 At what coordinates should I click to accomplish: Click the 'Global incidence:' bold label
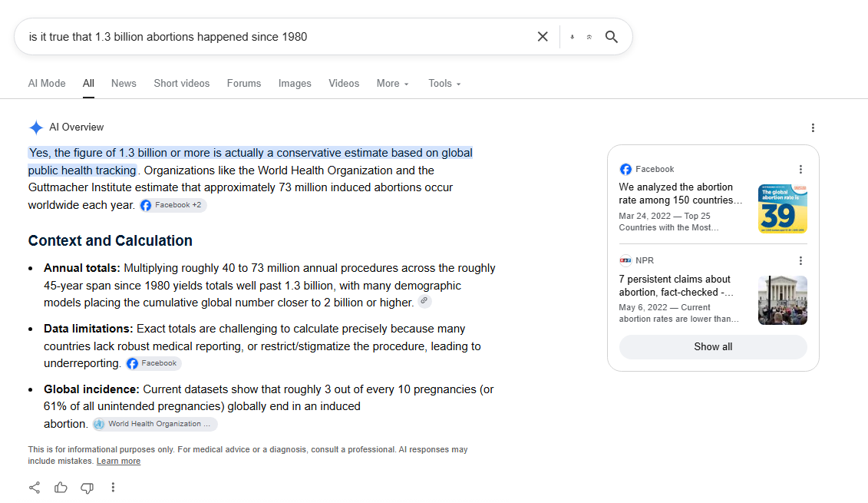coord(91,389)
